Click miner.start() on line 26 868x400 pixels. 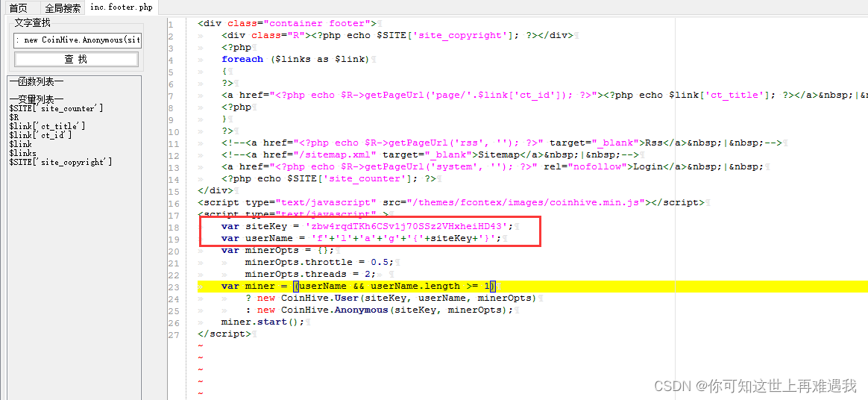click(263, 322)
